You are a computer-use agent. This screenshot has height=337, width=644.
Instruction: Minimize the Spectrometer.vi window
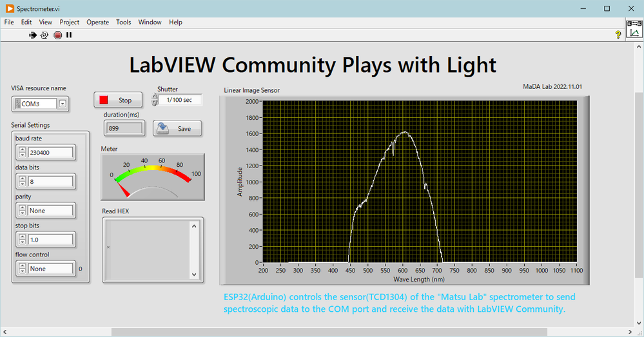tap(583, 8)
